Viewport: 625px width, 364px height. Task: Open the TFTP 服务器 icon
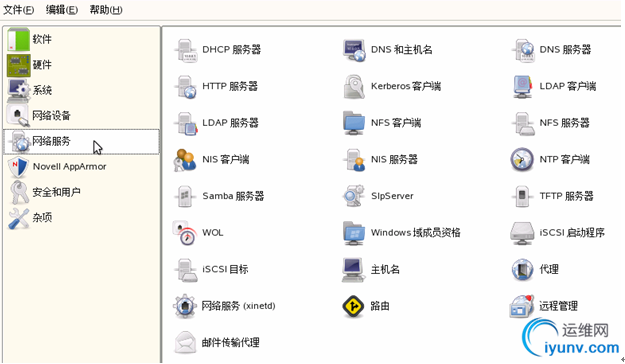tap(522, 196)
